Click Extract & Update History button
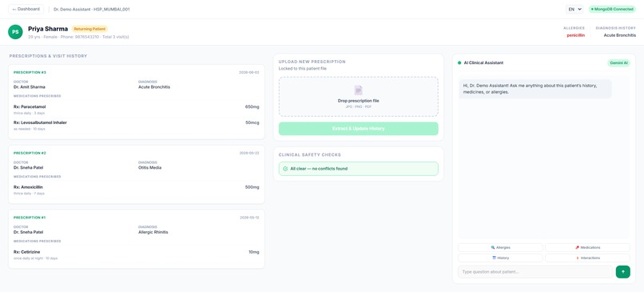The width and height of the screenshot is (644, 292). (359, 129)
